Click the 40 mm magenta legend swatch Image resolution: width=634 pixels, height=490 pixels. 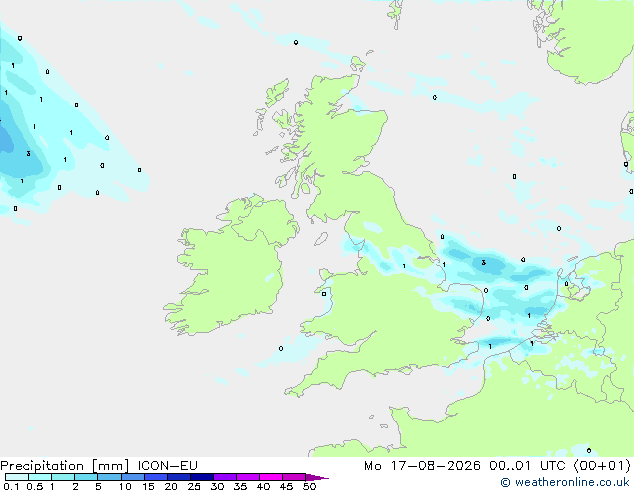pyautogui.click(x=271, y=477)
